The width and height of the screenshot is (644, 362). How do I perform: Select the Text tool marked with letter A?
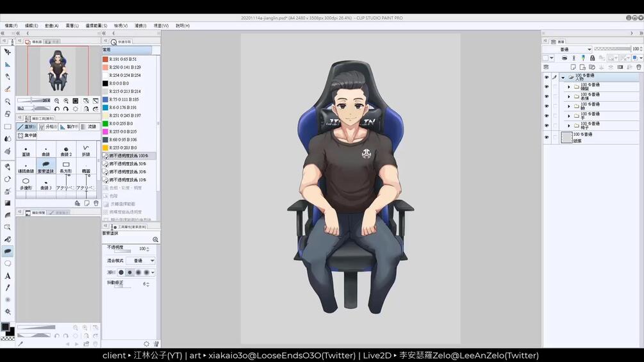8,276
